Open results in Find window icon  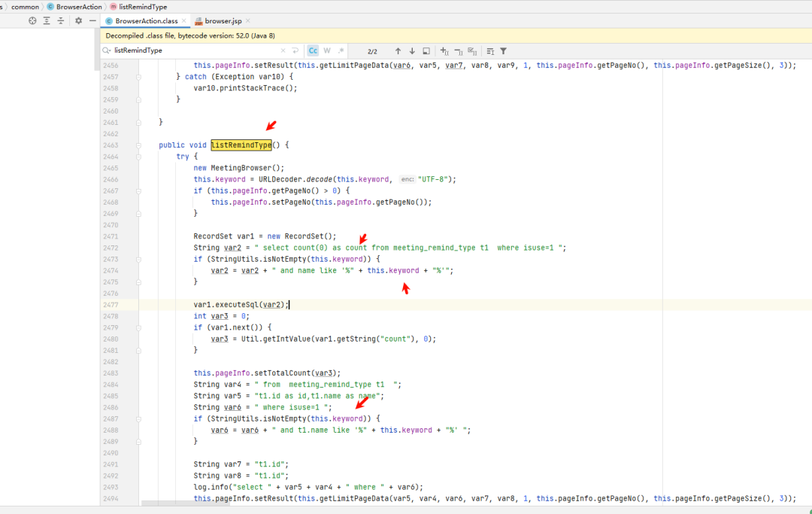pyautogui.click(x=426, y=50)
